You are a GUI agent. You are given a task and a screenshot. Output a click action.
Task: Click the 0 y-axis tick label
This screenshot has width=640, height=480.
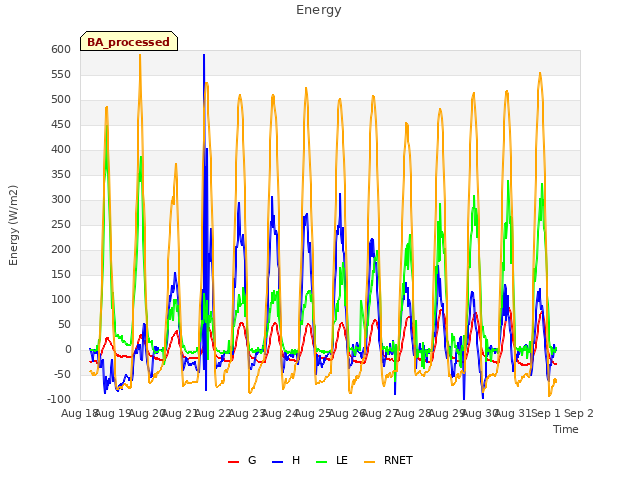click(x=68, y=349)
